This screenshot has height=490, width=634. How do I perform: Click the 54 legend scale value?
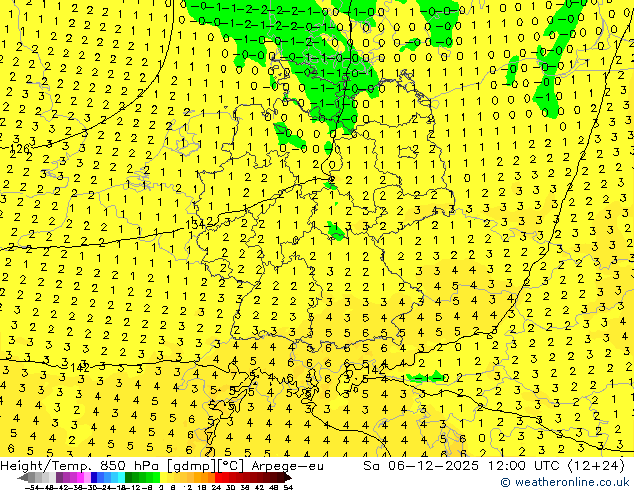pos(288,488)
